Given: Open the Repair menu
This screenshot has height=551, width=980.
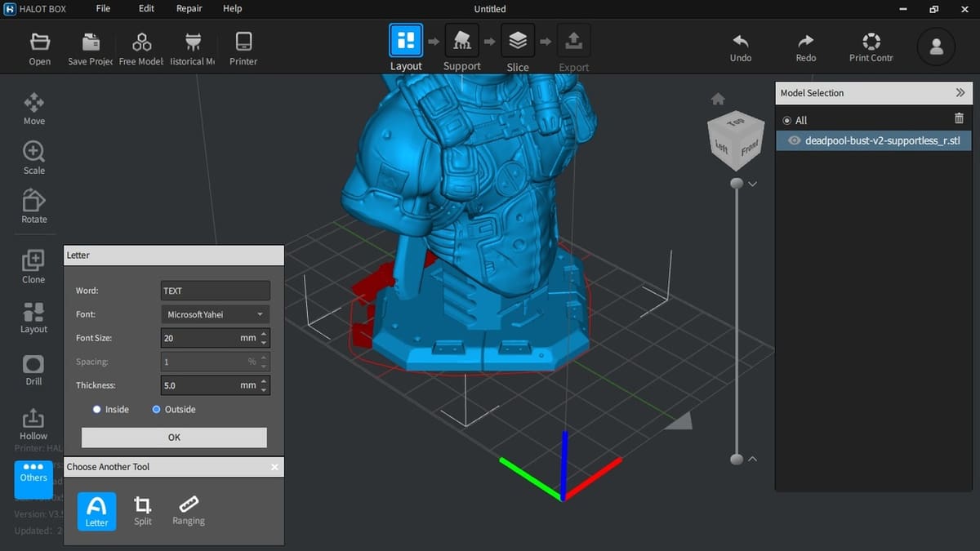Looking at the screenshot, I should (189, 9).
